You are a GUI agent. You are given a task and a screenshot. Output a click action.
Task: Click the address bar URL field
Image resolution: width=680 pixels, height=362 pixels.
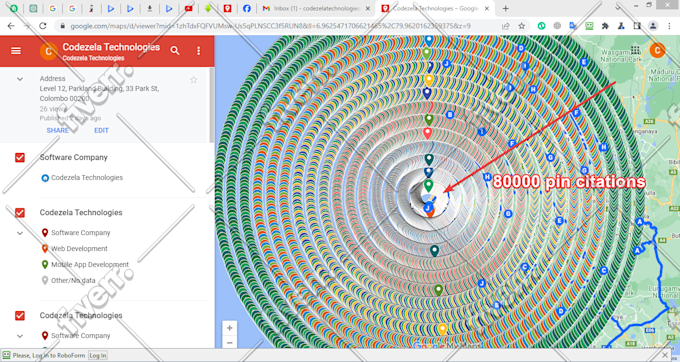[x=278, y=26]
